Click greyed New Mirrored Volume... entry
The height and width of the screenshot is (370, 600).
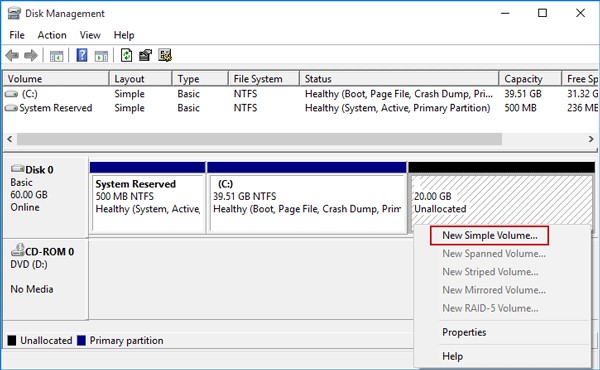pos(494,290)
